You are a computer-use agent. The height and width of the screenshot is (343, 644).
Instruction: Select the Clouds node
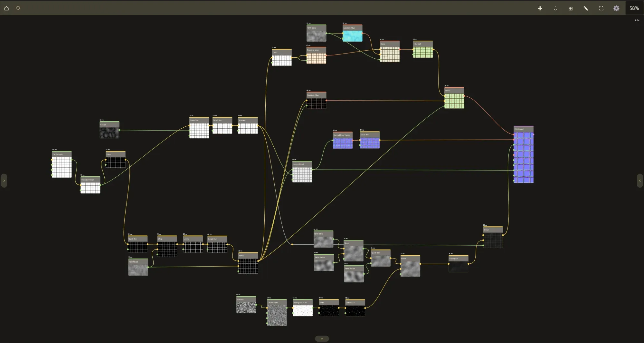pyautogui.click(x=109, y=130)
